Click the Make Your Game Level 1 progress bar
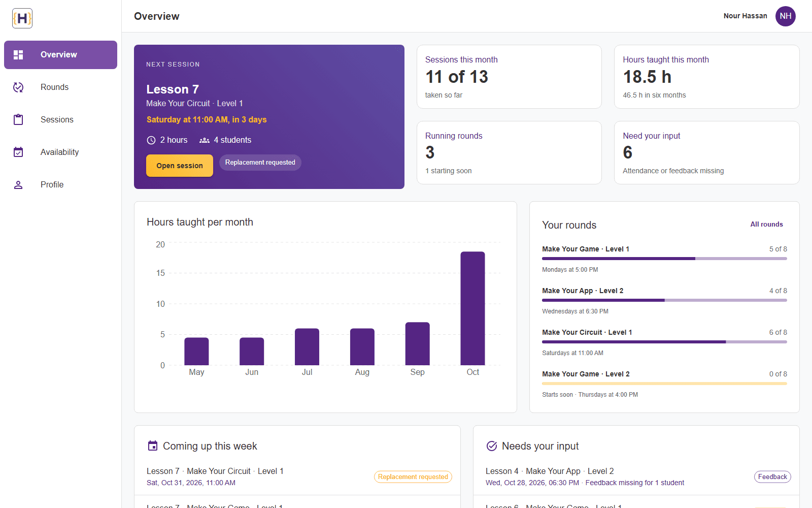 664,259
